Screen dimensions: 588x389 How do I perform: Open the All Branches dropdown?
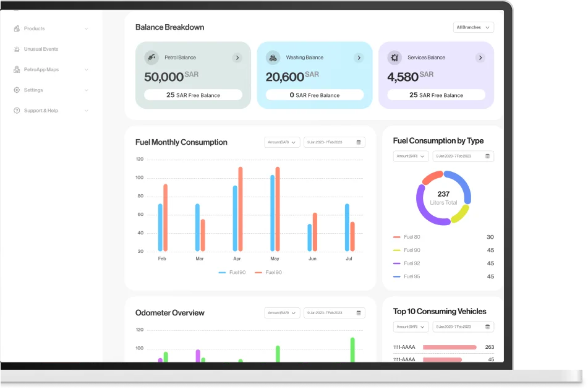coord(473,27)
